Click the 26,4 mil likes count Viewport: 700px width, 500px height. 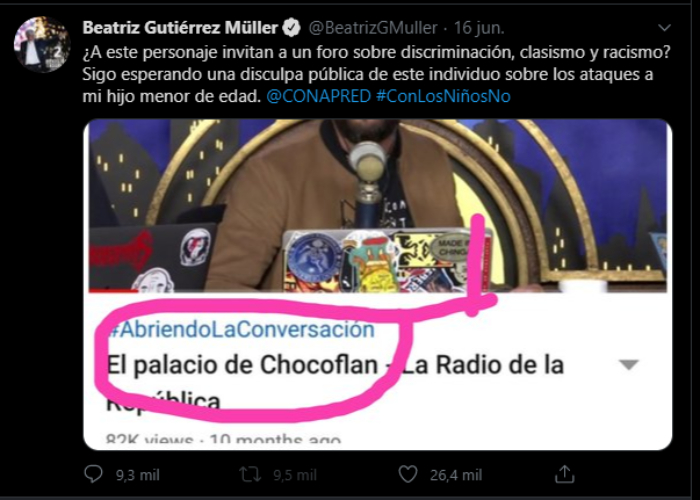pos(456,475)
